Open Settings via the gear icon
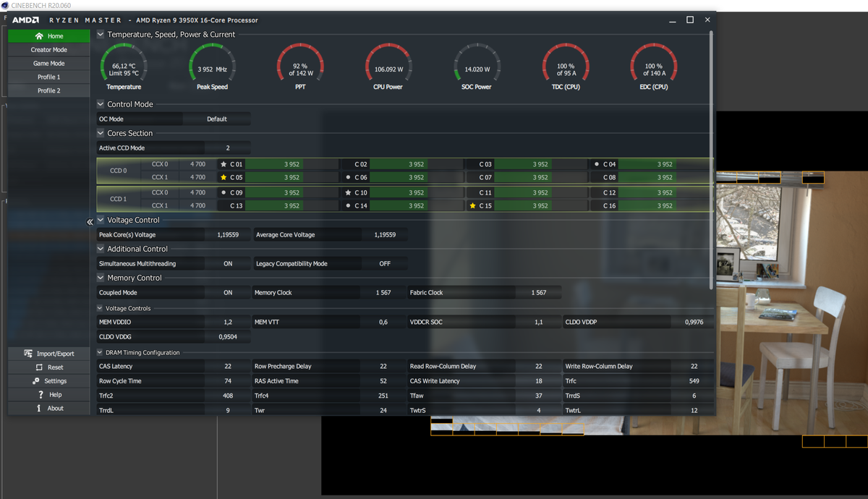The height and width of the screenshot is (499, 868). 36,381
